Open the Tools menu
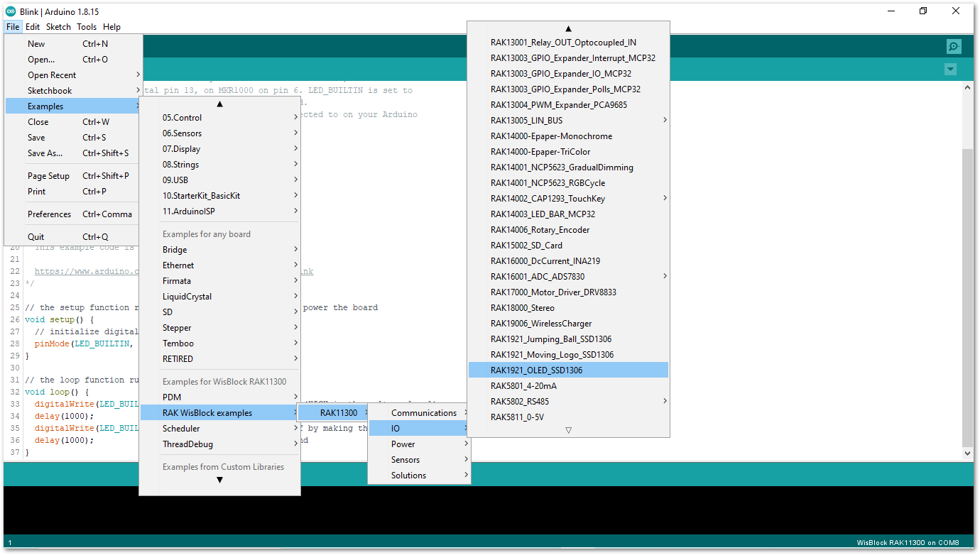This screenshot has height=555, width=980. 87,27
